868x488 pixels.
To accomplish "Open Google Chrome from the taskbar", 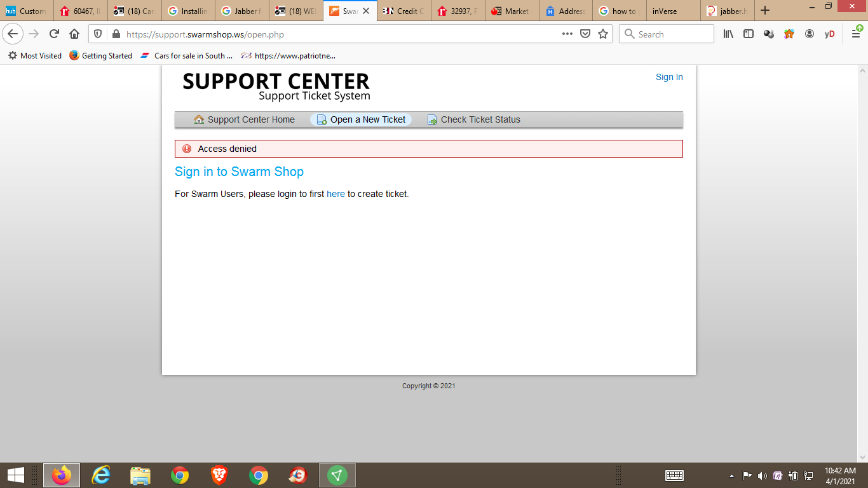I will coord(180,475).
